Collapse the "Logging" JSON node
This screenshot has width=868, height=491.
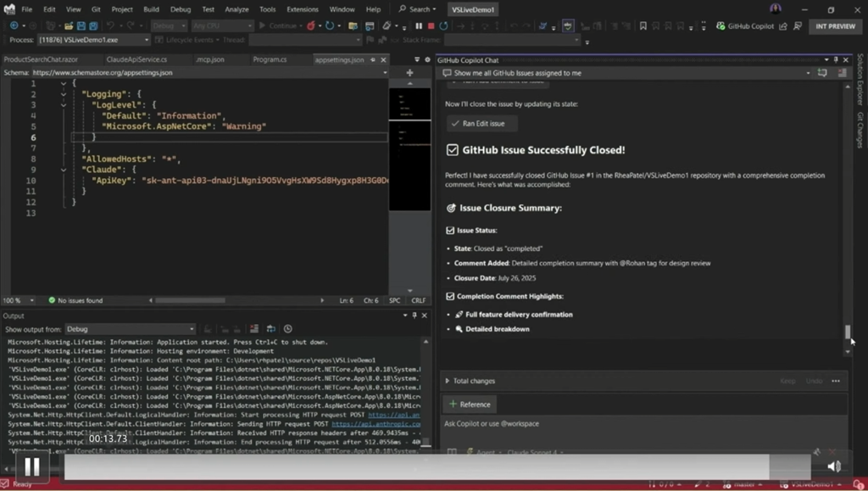pyautogui.click(x=63, y=94)
